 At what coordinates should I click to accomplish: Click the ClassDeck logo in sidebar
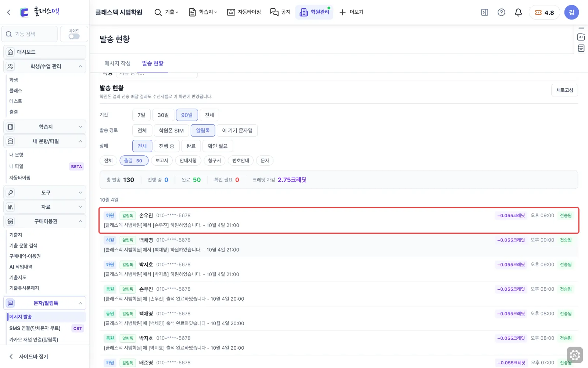(39, 12)
